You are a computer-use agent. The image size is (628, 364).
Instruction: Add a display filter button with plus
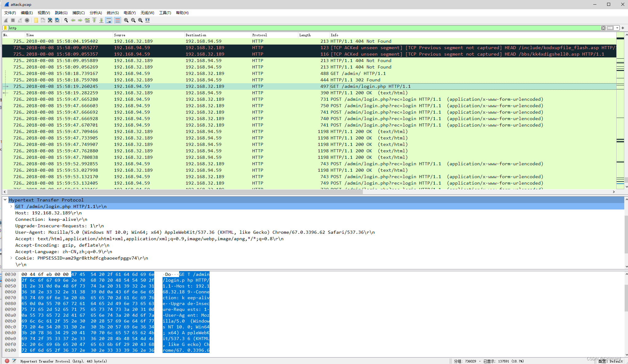(623, 28)
